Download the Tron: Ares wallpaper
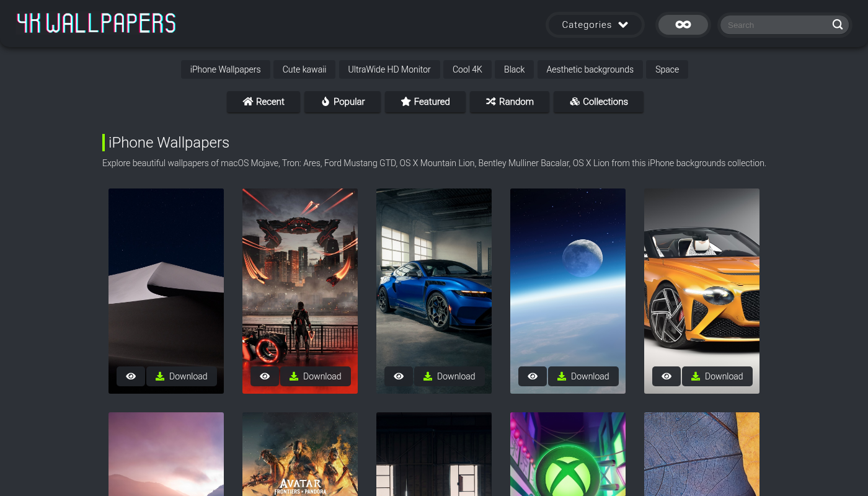Image resolution: width=868 pixels, height=496 pixels. pos(316,376)
